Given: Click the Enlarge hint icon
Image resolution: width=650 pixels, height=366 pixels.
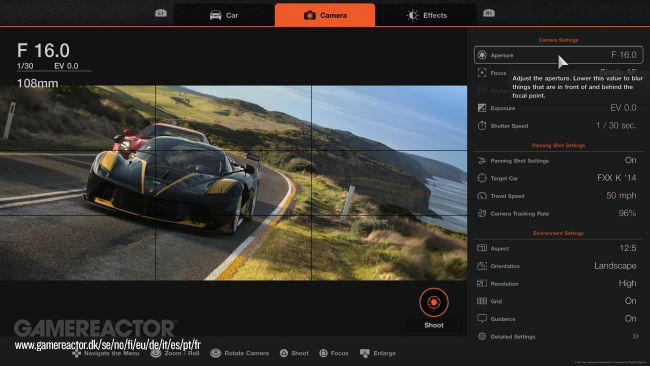Looking at the screenshot, I should [365, 353].
